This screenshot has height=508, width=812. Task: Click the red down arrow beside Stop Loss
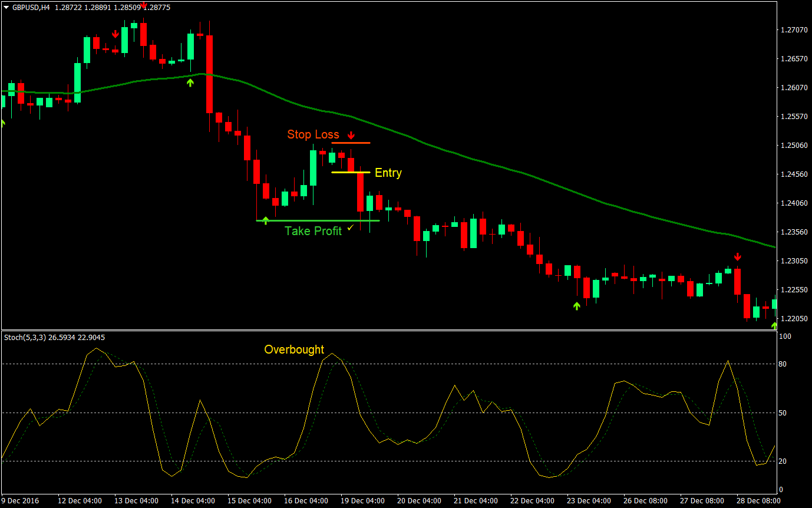(351, 135)
